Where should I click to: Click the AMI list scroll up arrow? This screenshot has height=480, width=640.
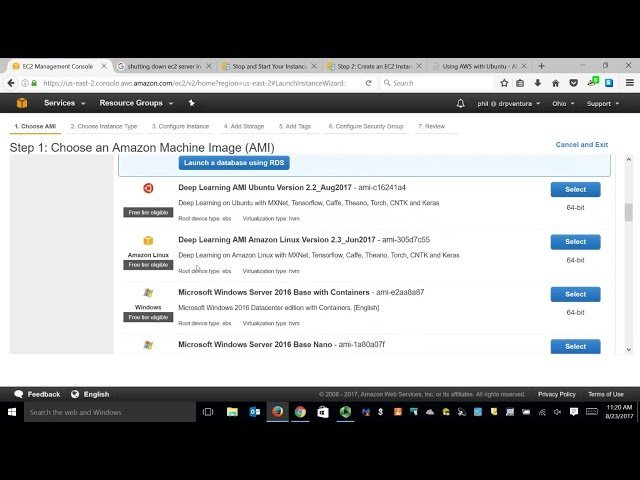click(628, 159)
